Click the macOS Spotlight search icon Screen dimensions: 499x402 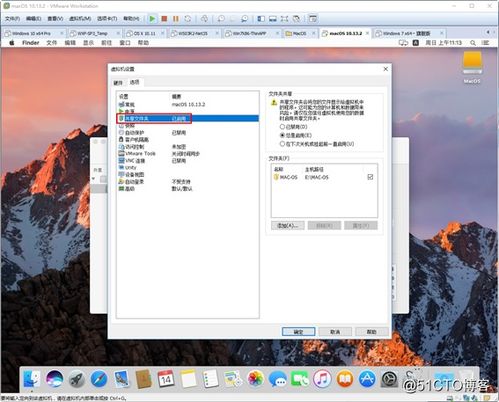(x=473, y=43)
